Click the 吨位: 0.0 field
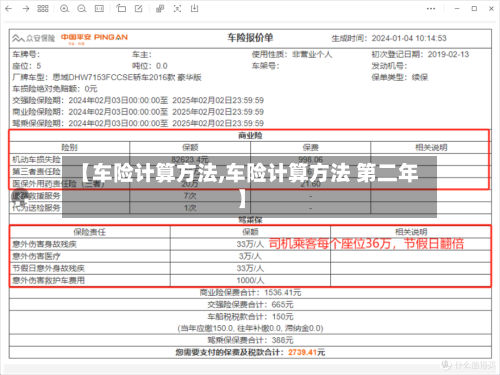This screenshot has height=375, width=500. tap(150, 66)
